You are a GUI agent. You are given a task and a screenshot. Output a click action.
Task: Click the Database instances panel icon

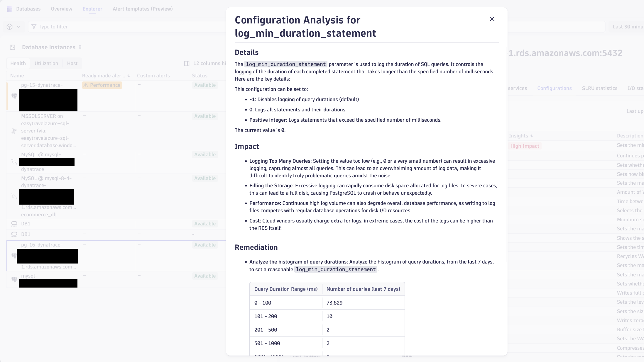12,47
